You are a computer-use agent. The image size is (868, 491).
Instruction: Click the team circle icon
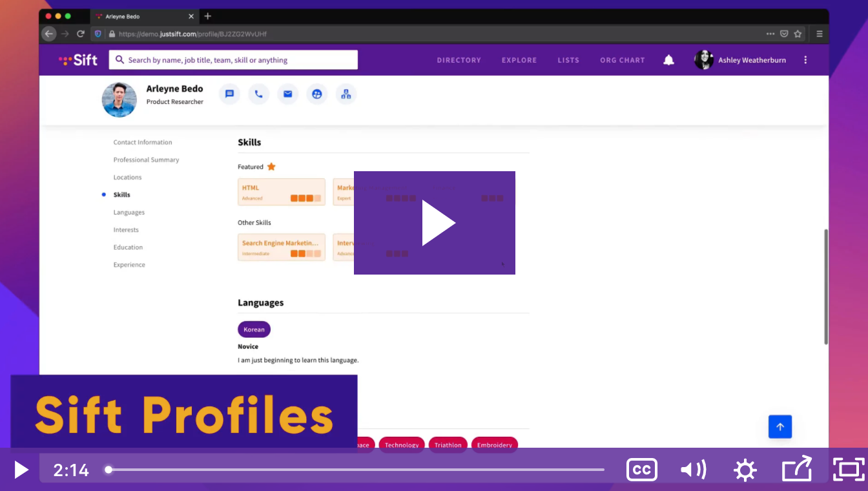pos(317,94)
